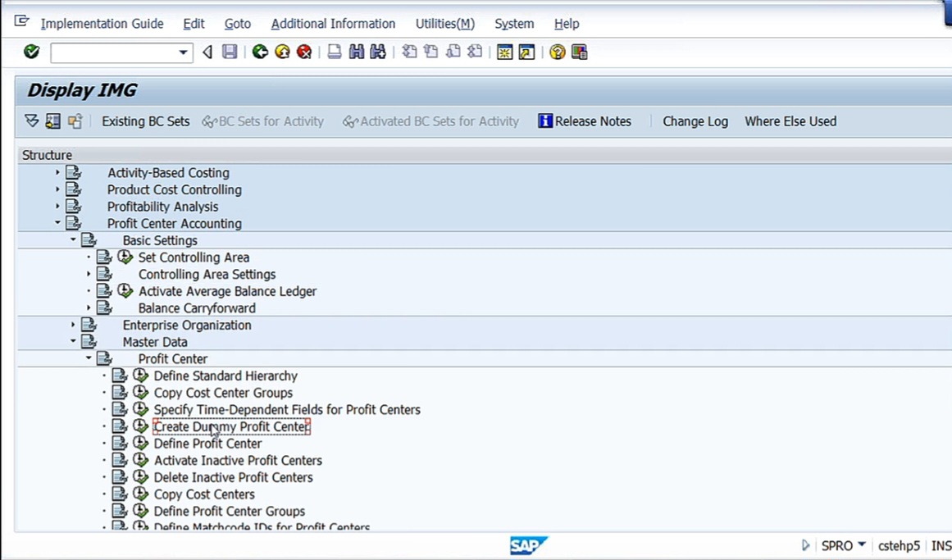Click the Generate Shortcut icon
The width and height of the screenshot is (952, 560).
click(526, 52)
